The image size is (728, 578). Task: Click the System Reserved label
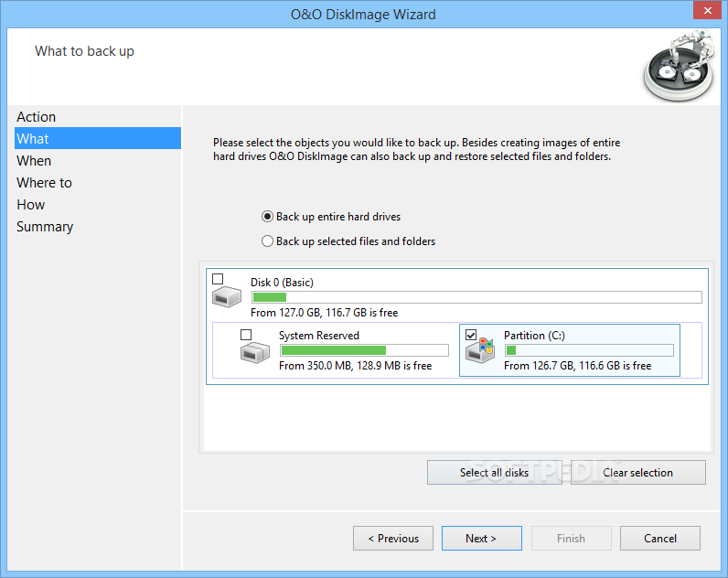(x=319, y=336)
